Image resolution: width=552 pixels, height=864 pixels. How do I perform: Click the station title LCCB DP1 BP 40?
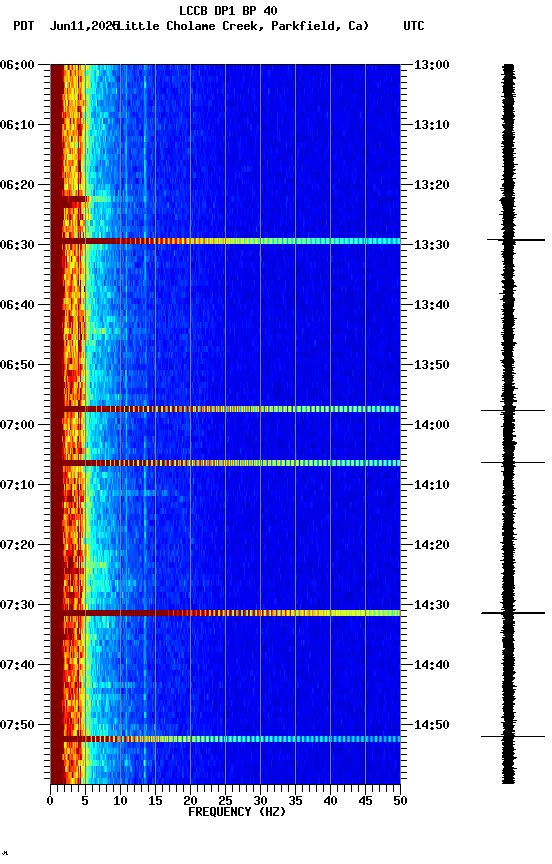[228, 10]
